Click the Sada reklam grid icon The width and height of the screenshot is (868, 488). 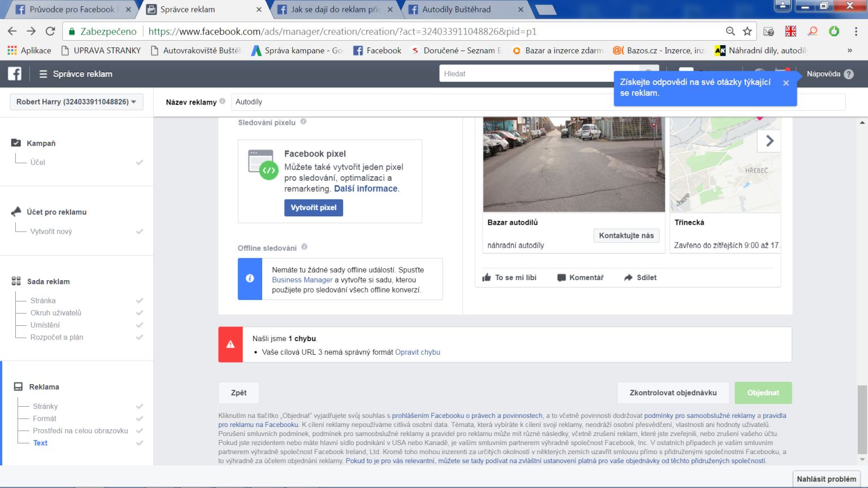point(16,281)
